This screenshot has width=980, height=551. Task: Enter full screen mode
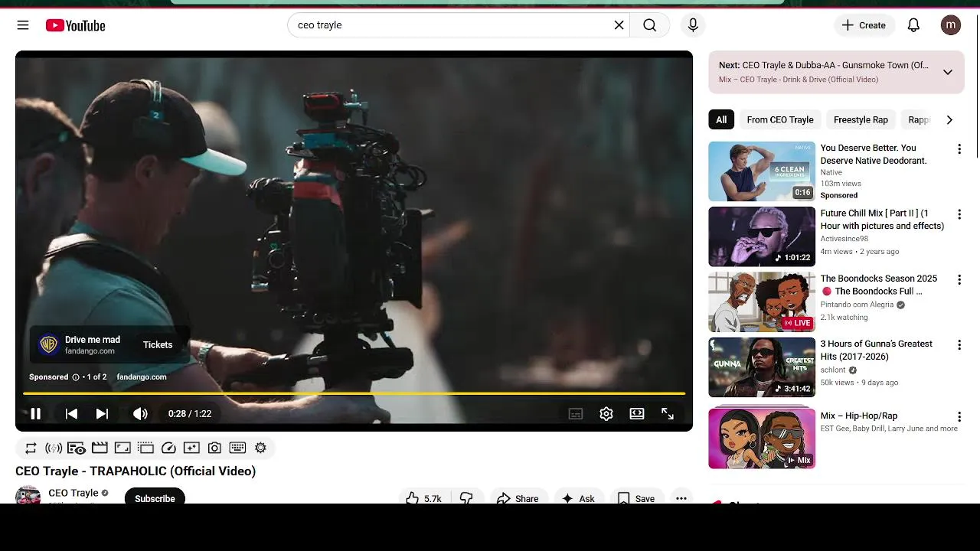668,413
